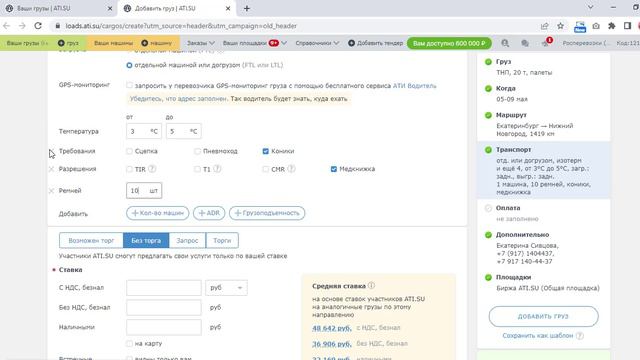Click the TIR help question icon
The width and height of the screenshot is (640, 360).
click(x=152, y=169)
